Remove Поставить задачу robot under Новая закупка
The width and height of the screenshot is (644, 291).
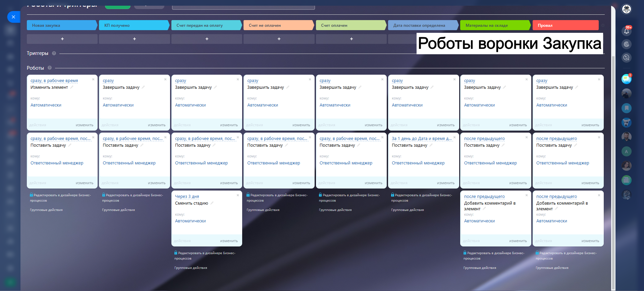click(x=93, y=137)
